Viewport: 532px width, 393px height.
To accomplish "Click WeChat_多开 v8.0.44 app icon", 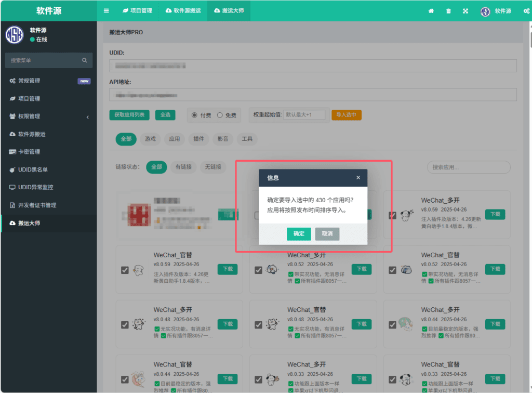I will point(406,324).
